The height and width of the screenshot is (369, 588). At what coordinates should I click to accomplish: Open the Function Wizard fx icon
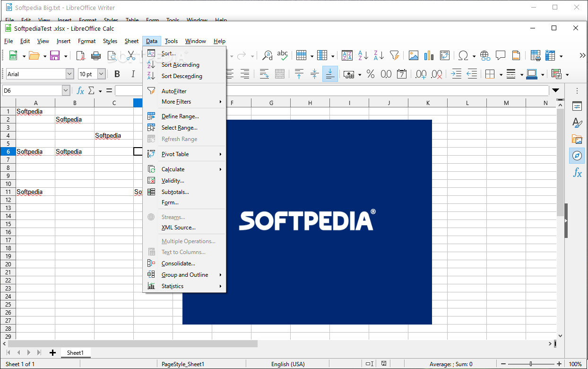[x=80, y=90]
